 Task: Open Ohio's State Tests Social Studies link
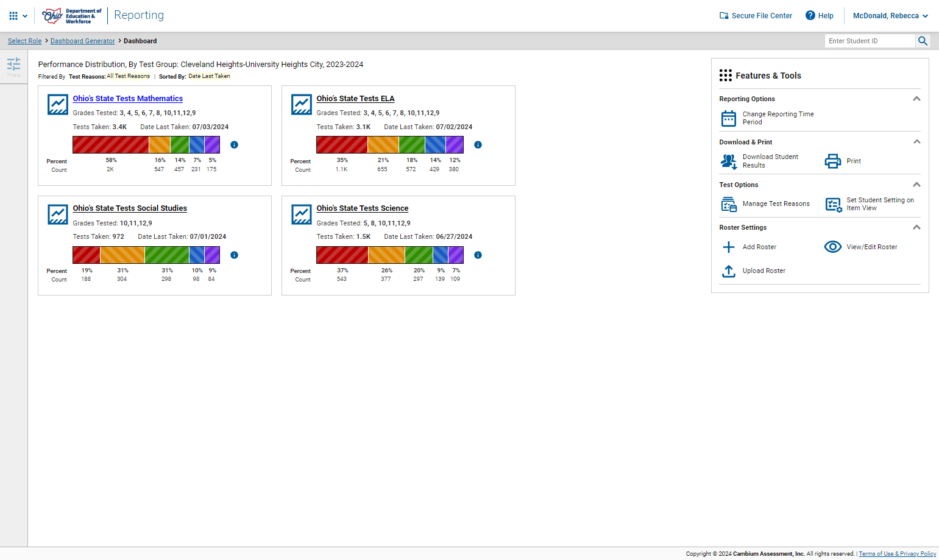tap(130, 208)
